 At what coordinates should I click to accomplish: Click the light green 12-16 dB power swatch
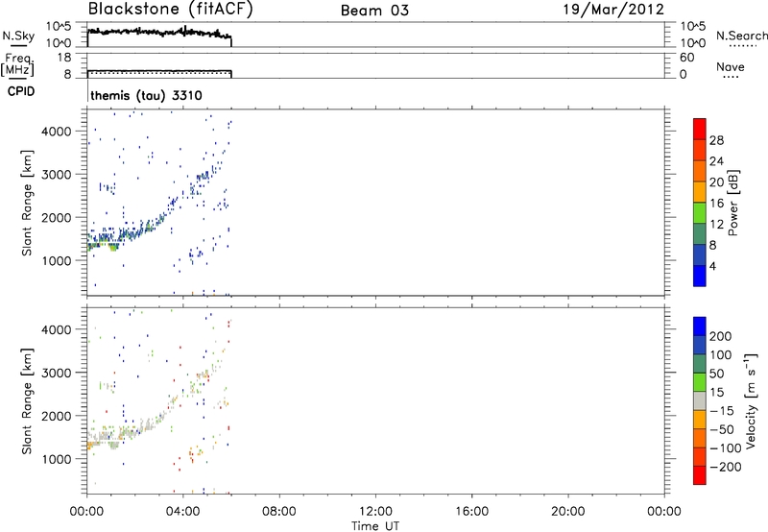[700, 212]
